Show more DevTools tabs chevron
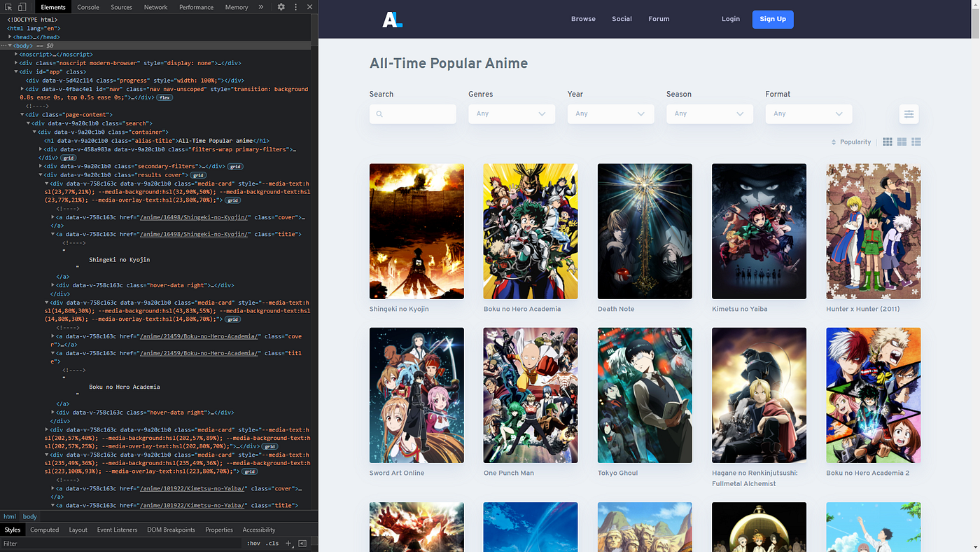The height and width of the screenshot is (552, 980). coord(261,7)
